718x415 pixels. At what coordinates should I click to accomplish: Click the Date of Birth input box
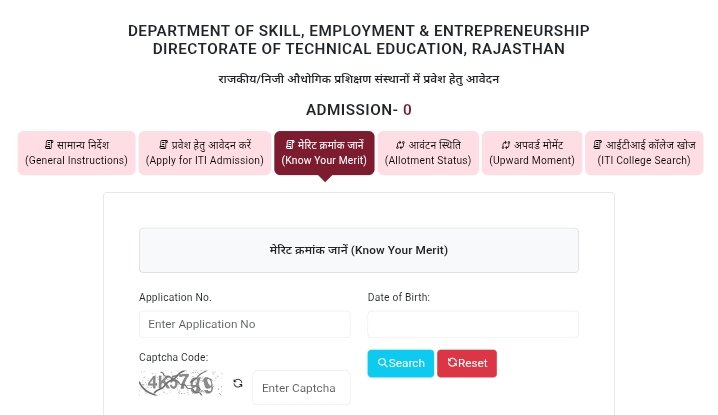(x=473, y=324)
